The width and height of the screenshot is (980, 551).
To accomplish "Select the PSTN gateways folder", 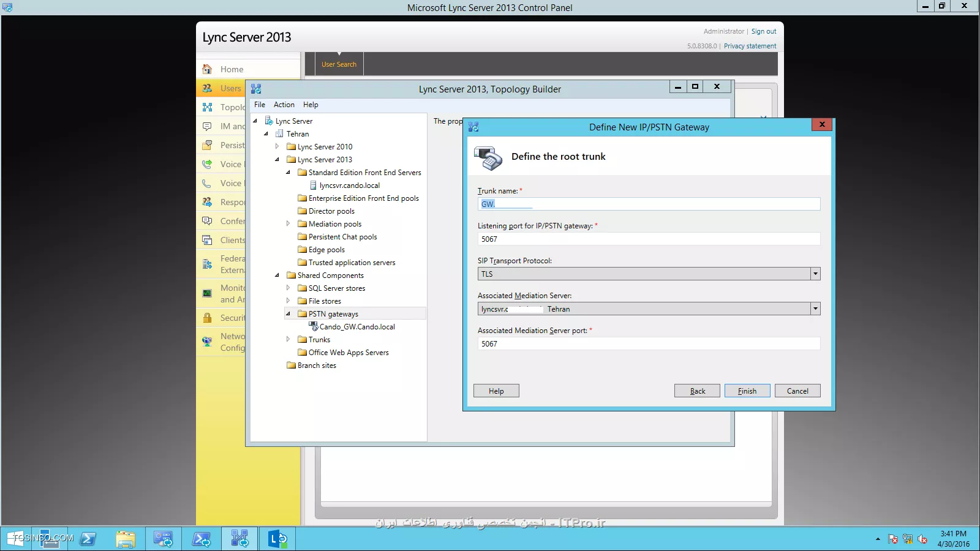I will coord(333,314).
